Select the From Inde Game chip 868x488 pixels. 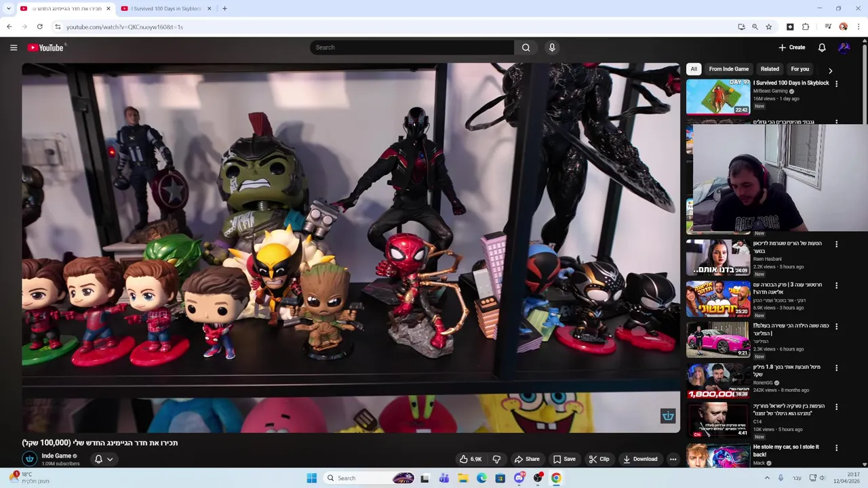coord(729,69)
